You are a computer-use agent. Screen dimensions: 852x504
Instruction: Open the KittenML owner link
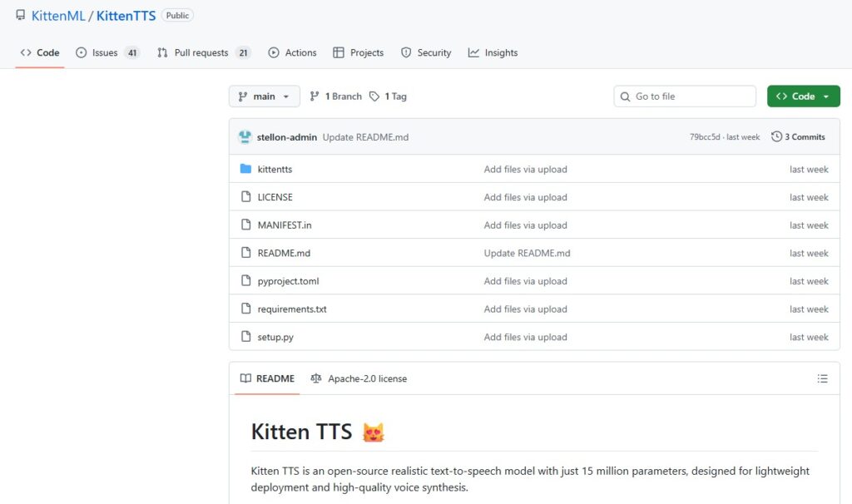(x=58, y=16)
